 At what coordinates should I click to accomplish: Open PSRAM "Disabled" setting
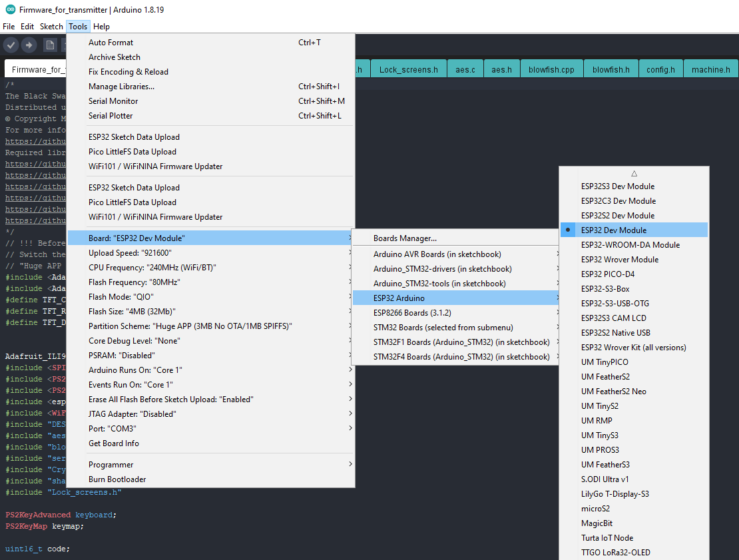click(x=210, y=355)
